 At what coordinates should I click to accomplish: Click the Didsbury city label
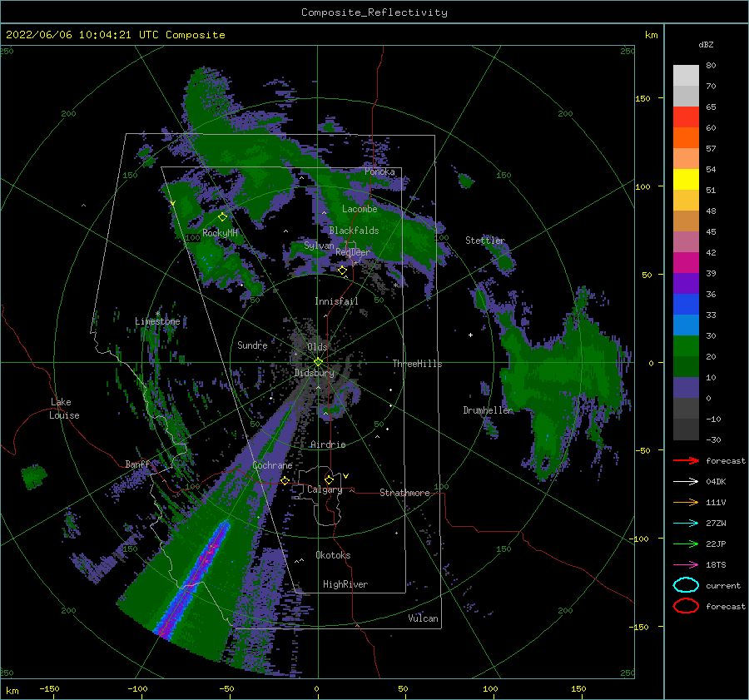click(314, 373)
